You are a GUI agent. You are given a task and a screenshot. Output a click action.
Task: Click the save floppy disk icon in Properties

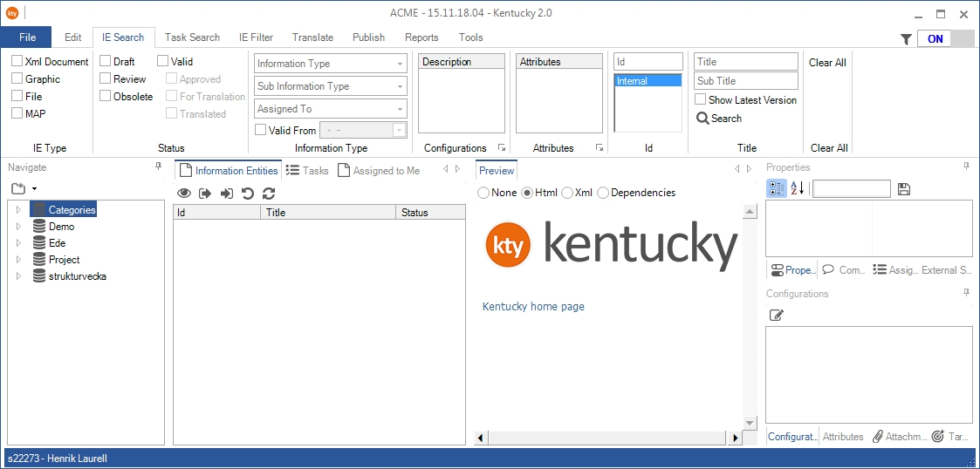904,189
